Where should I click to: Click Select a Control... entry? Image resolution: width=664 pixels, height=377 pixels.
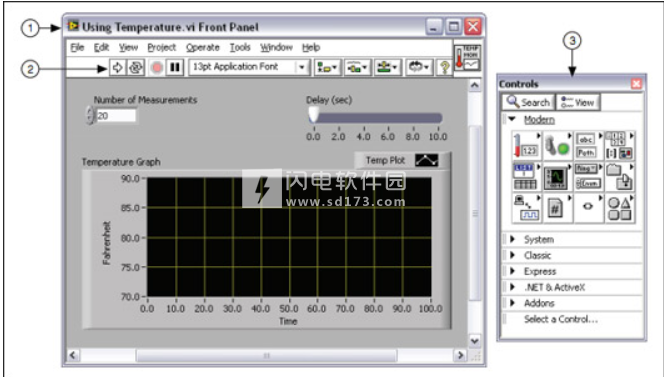[x=561, y=319]
